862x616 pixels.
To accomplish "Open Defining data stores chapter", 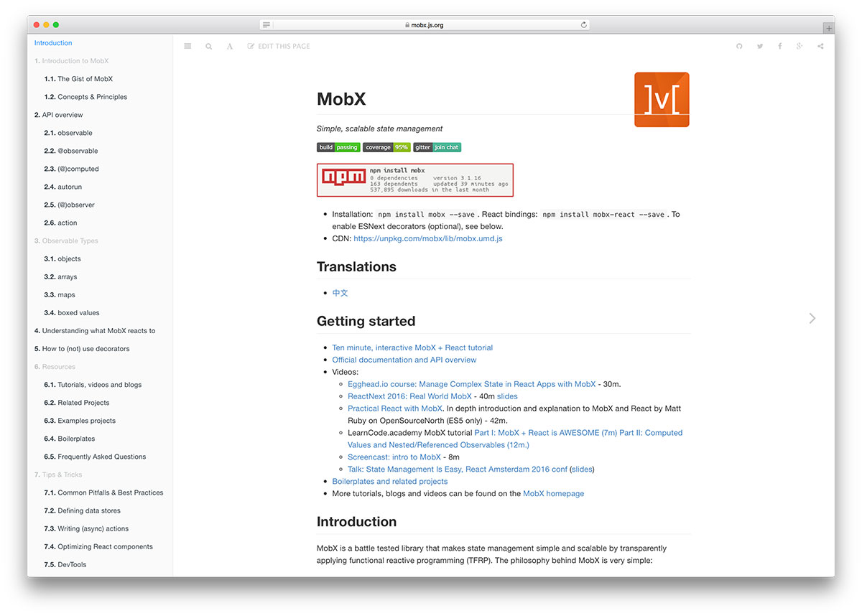I will 82,510.
